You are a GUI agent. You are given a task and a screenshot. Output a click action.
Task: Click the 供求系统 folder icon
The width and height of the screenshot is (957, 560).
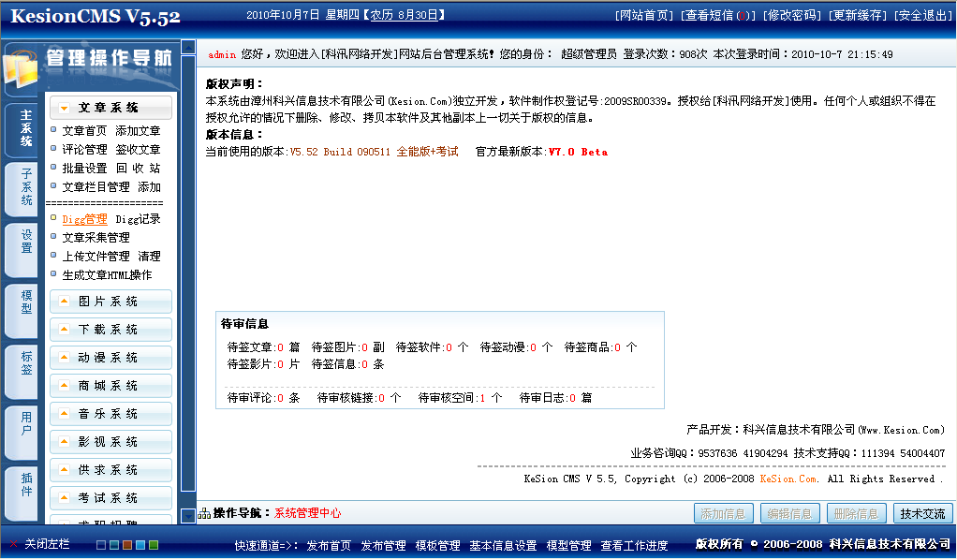pyautogui.click(x=65, y=469)
